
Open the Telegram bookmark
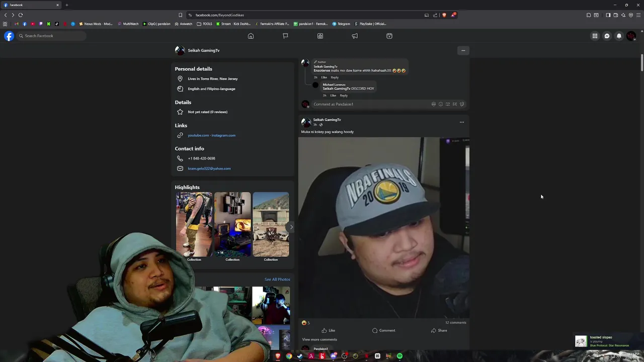pyautogui.click(x=341, y=24)
